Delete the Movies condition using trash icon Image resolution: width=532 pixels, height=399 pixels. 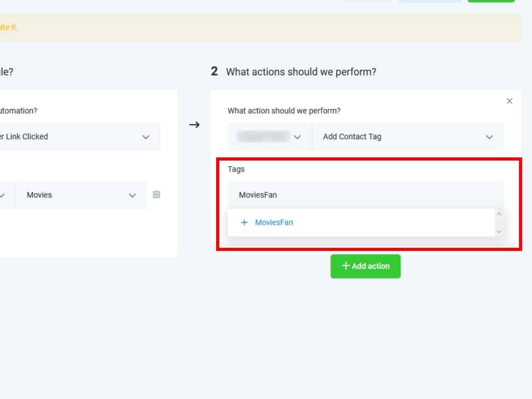156,195
